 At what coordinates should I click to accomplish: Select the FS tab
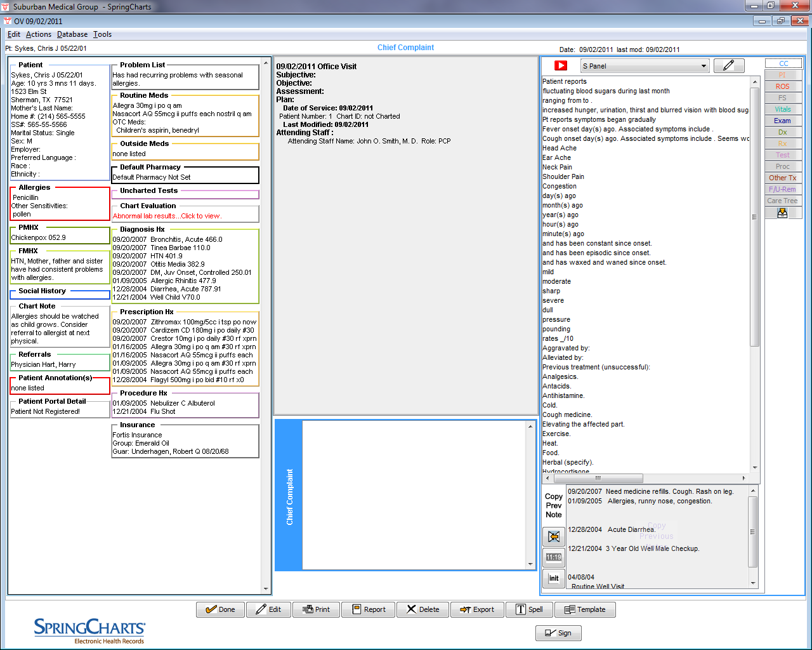click(x=783, y=98)
